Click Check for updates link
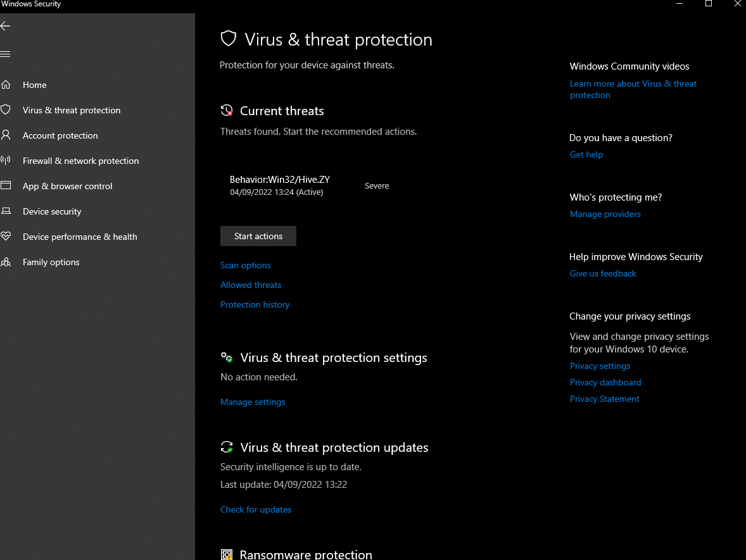 pyautogui.click(x=256, y=509)
